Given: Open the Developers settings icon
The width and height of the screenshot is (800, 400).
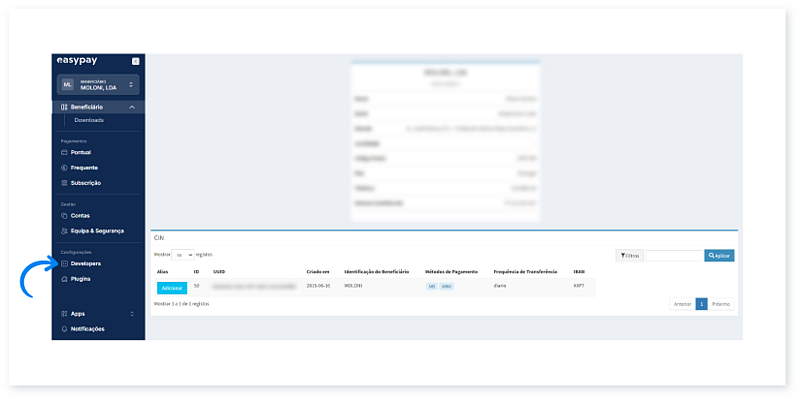Looking at the screenshot, I should 65,263.
